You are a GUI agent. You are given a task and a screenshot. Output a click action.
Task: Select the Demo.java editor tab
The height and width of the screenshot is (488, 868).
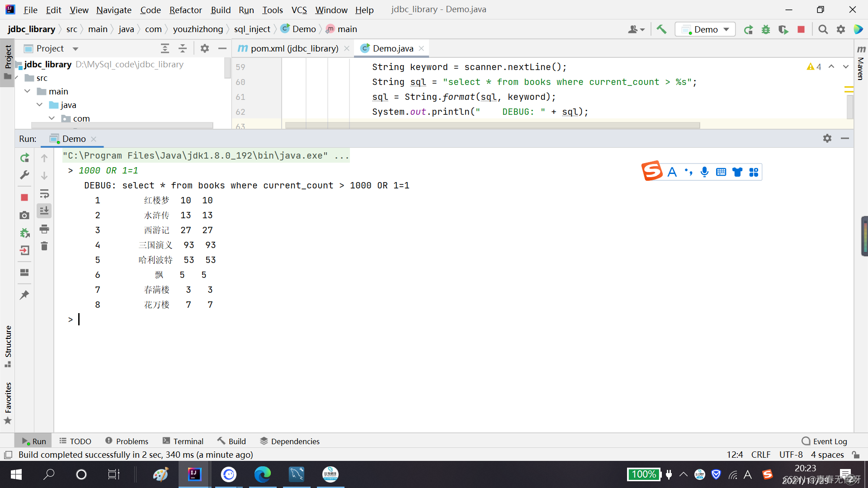pyautogui.click(x=392, y=48)
